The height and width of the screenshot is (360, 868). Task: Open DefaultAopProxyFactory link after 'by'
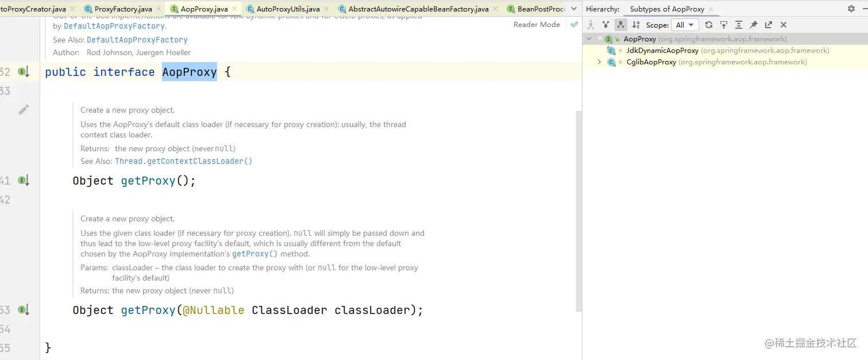click(x=114, y=26)
